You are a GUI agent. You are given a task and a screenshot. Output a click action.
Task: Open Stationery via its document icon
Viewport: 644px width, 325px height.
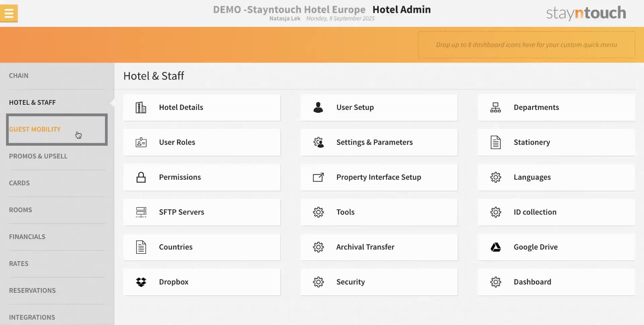pos(496,142)
